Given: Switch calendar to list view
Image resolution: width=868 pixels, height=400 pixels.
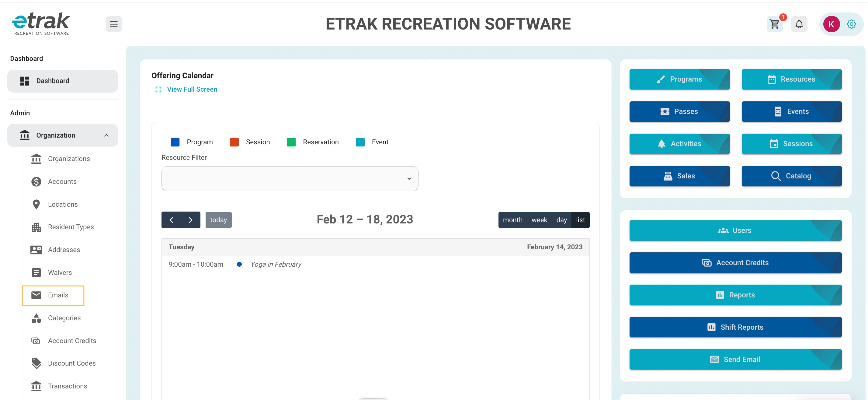Looking at the screenshot, I should pyautogui.click(x=580, y=220).
